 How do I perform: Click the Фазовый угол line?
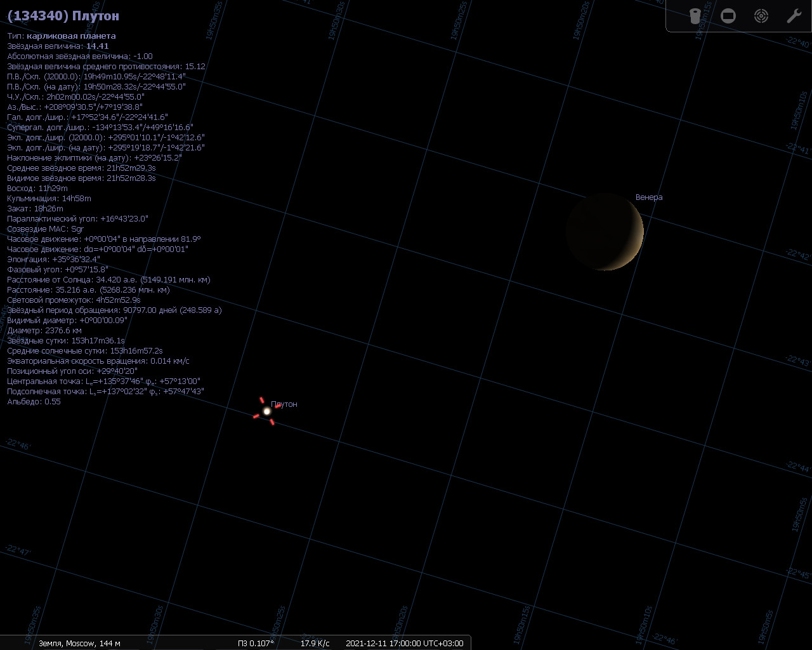point(58,270)
